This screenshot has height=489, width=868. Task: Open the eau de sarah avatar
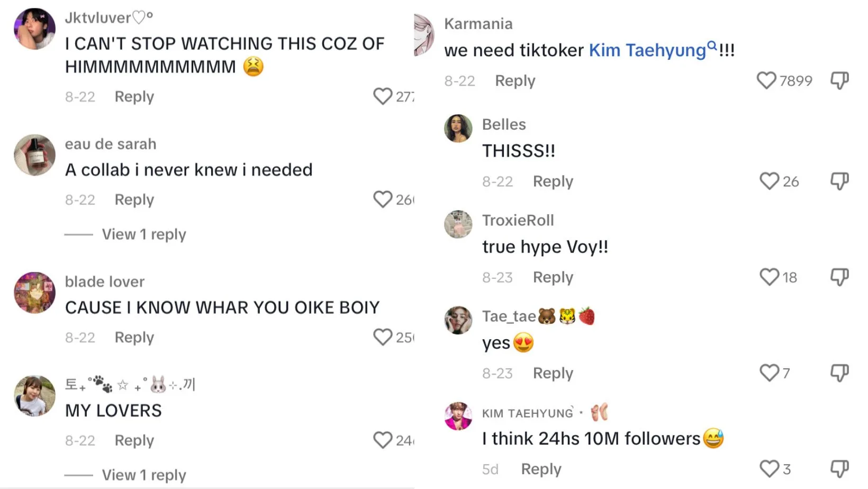pyautogui.click(x=34, y=155)
